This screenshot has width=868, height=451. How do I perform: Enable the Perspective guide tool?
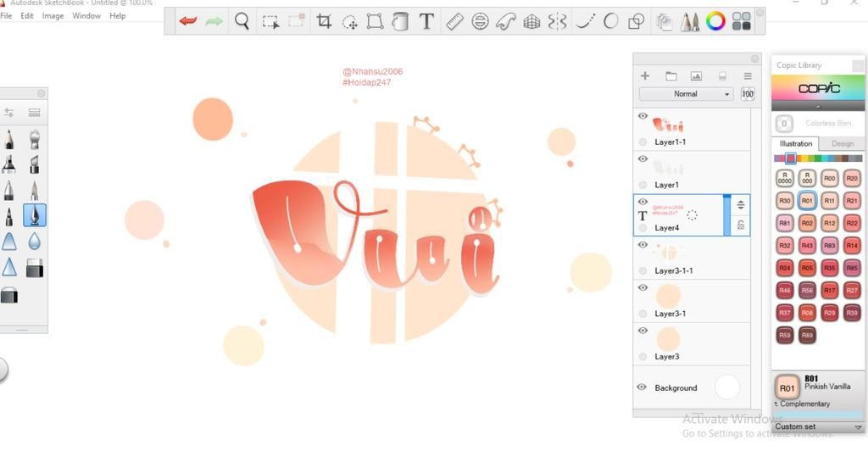[x=531, y=21]
